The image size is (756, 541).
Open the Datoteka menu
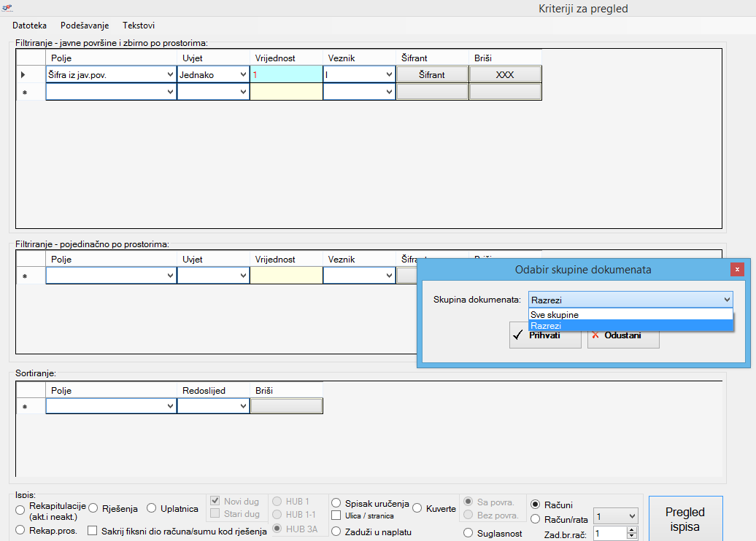pos(30,26)
